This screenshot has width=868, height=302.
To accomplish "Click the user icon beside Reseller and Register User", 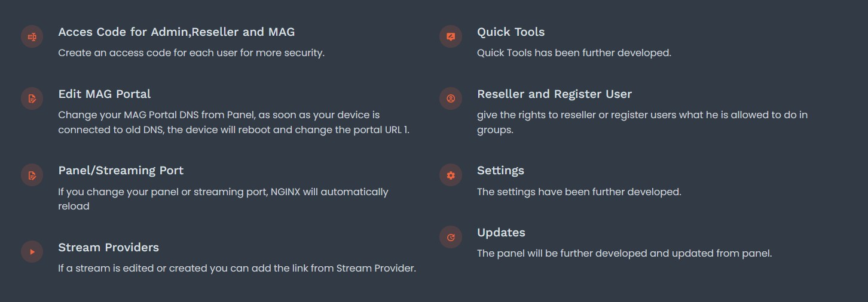I will (x=451, y=98).
